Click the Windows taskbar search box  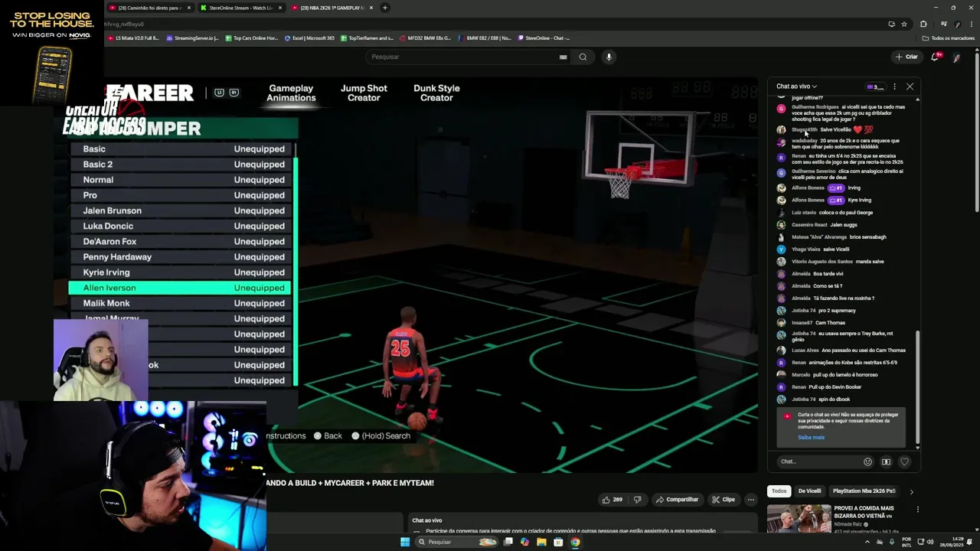click(x=458, y=542)
